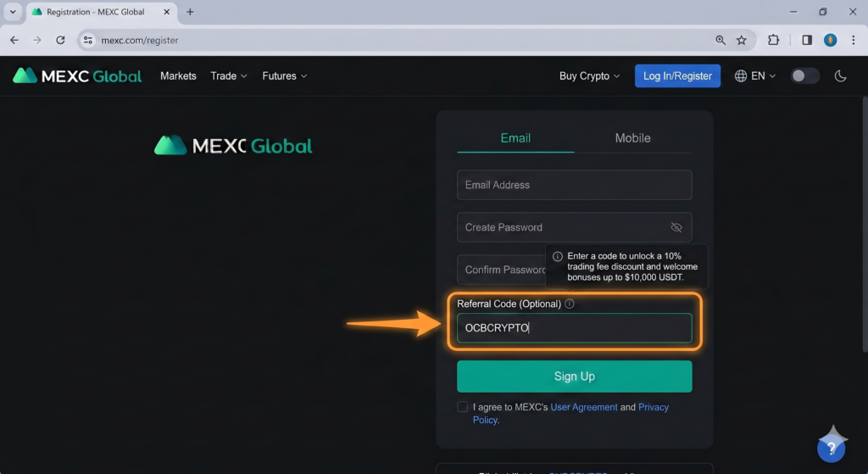Screen dimensions: 868x474
Task: Select the Registration - MEXC Global browser tab
Action: point(102,12)
